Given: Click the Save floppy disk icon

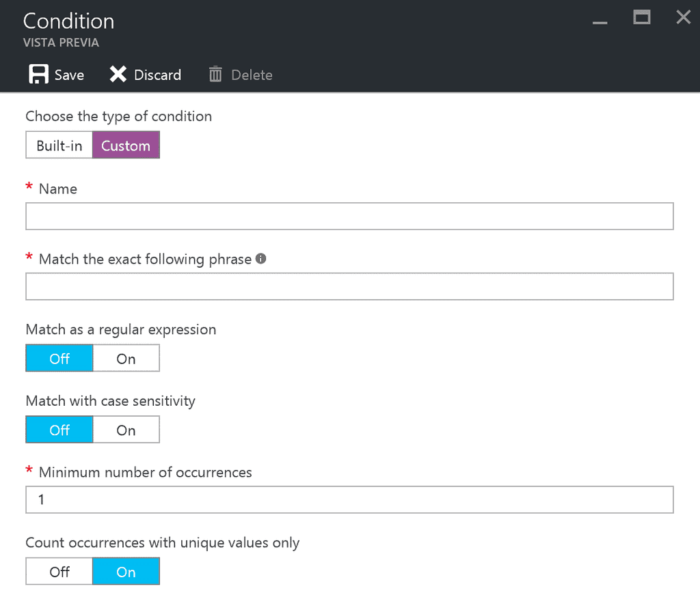Looking at the screenshot, I should pyautogui.click(x=38, y=74).
